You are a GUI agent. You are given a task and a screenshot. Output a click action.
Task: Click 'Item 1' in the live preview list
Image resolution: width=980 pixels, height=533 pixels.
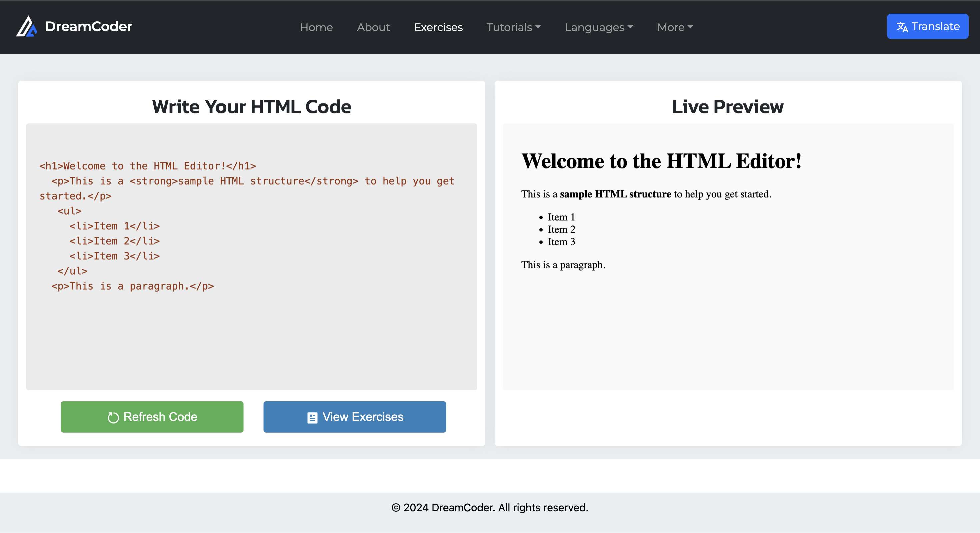[562, 217]
